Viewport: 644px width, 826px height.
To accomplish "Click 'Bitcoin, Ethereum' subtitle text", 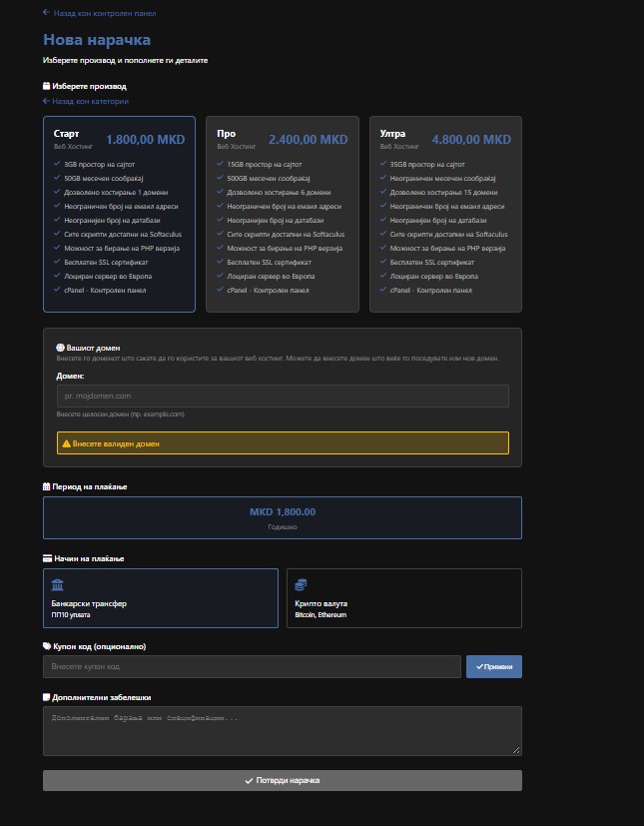I will coord(321,615).
